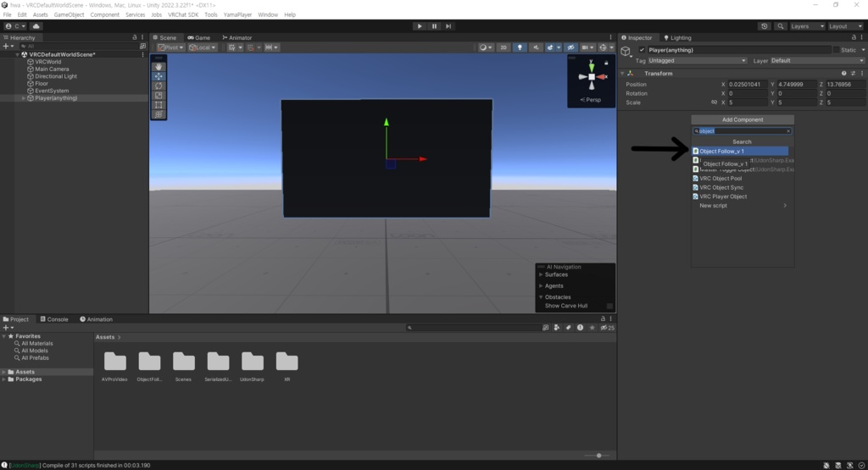868x470 pixels.
Task: Open Undo History icon
Action: pos(765,26)
